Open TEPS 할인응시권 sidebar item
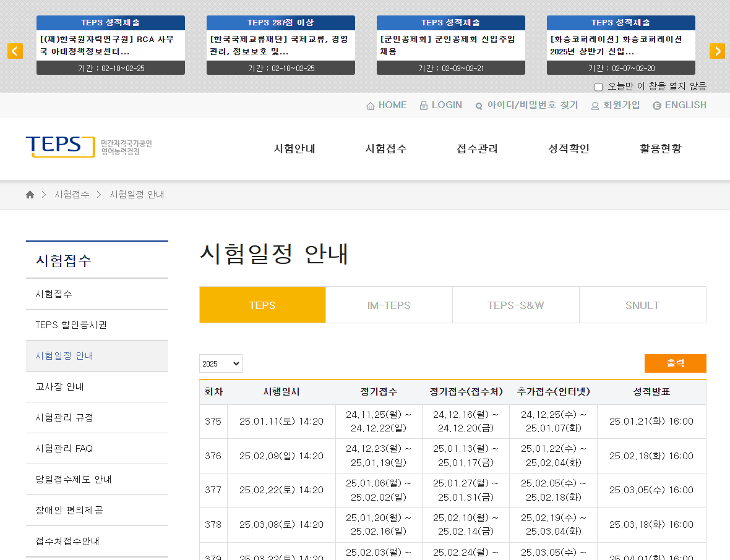Image resolution: width=730 pixels, height=560 pixels. (97, 325)
